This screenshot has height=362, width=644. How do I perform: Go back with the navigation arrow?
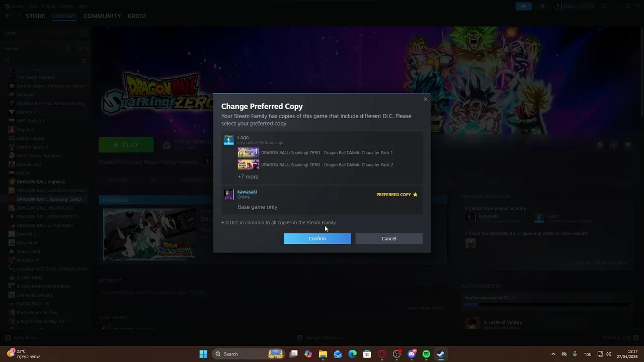tap(8, 16)
